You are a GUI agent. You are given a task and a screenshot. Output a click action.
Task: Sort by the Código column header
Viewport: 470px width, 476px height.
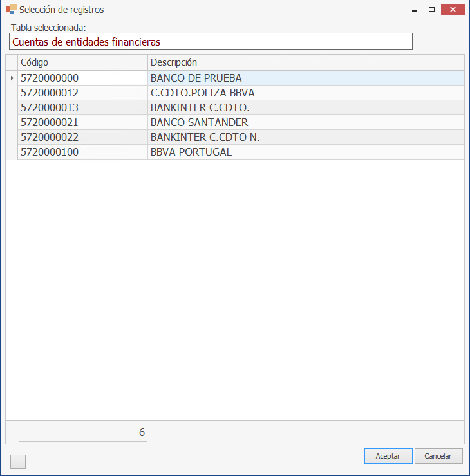(x=82, y=62)
